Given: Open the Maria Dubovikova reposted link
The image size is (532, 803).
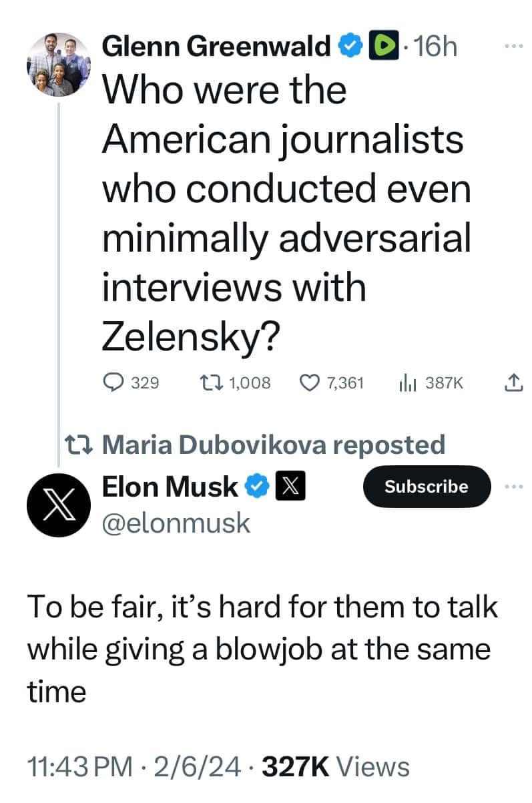Looking at the screenshot, I should click(274, 444).
